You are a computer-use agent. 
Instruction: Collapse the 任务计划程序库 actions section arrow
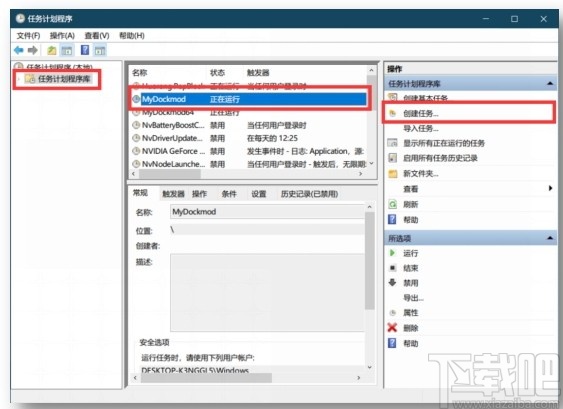[549, 83]
